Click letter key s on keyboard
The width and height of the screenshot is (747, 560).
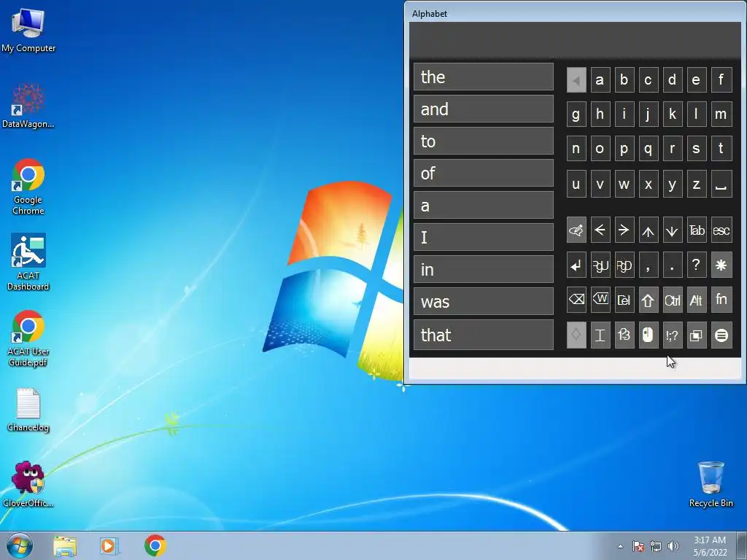697,149
